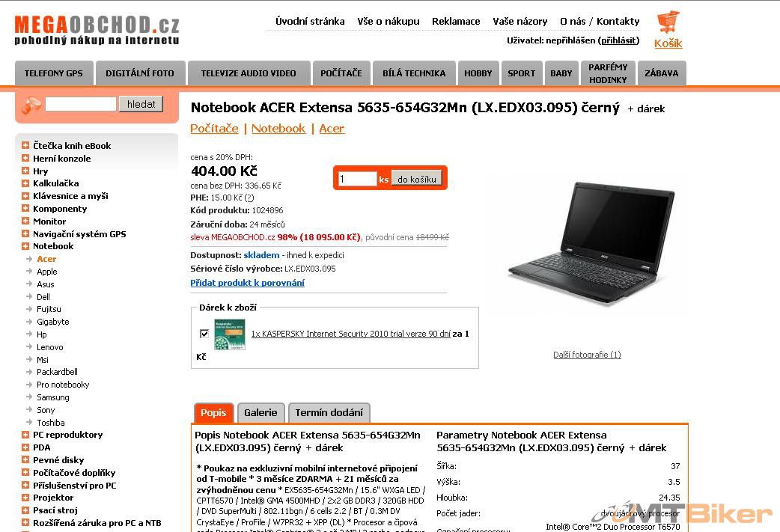Open the POČÍTAČE main menu category
This screenshot has height=532, width=780.
(x=341, y=73)
